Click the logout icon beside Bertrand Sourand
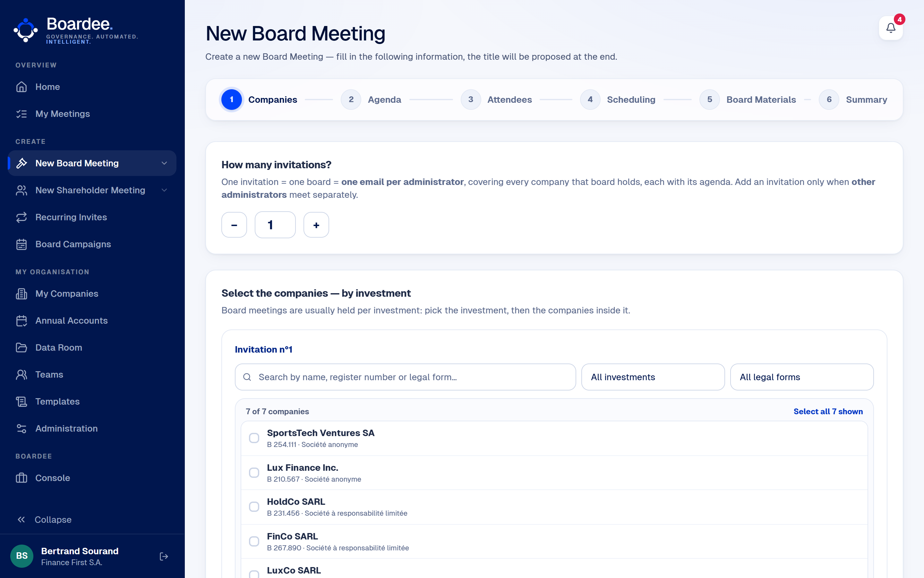Viewport: 924px width, 578px height. (164, 556)
